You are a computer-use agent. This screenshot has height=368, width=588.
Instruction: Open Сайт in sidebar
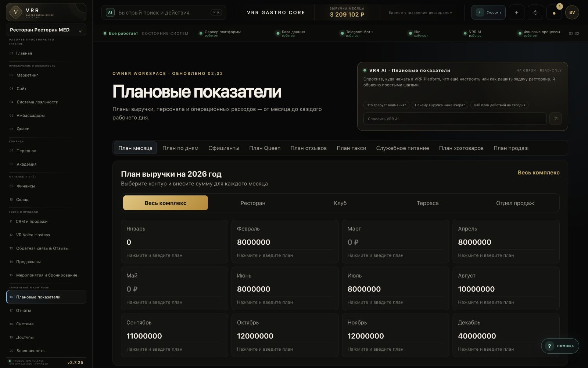click(x=46, y=89)
